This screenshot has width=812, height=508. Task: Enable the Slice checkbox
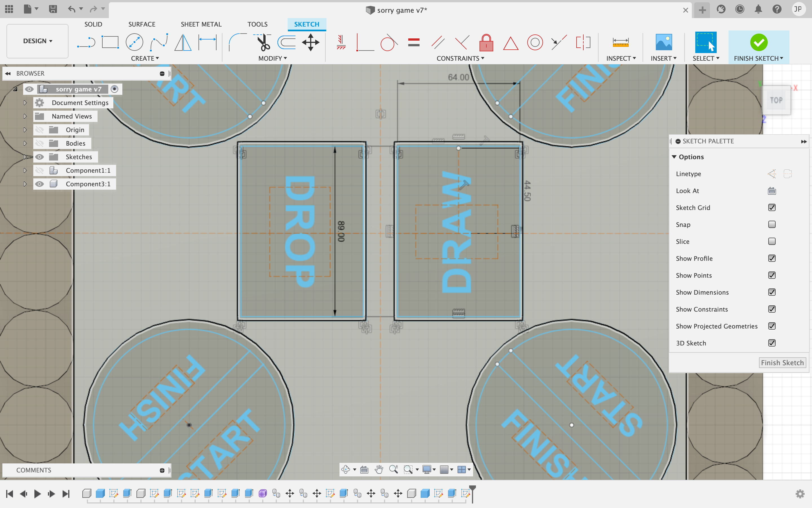(772, 241)
